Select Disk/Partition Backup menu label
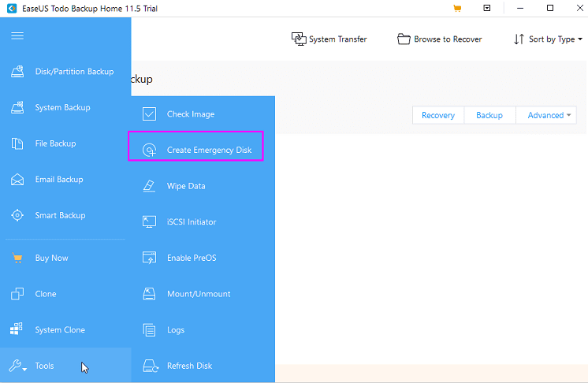Viewport: 588px width, 383px height. click(x=74, y=72)
